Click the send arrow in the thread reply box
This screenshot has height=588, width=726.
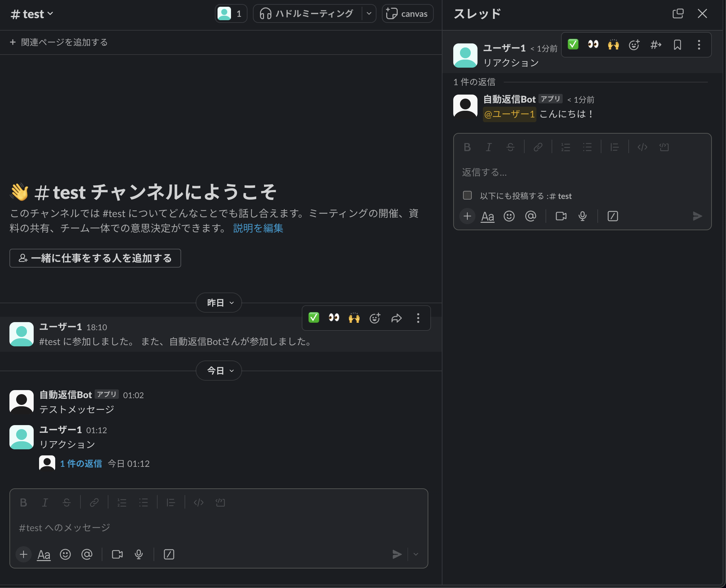click(x=697, y=216)
